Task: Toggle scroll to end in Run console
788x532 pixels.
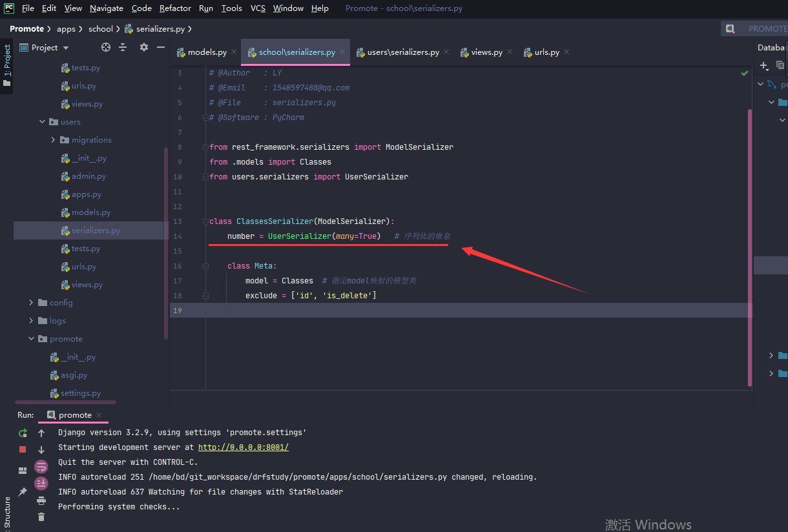Action: (41, 483)
